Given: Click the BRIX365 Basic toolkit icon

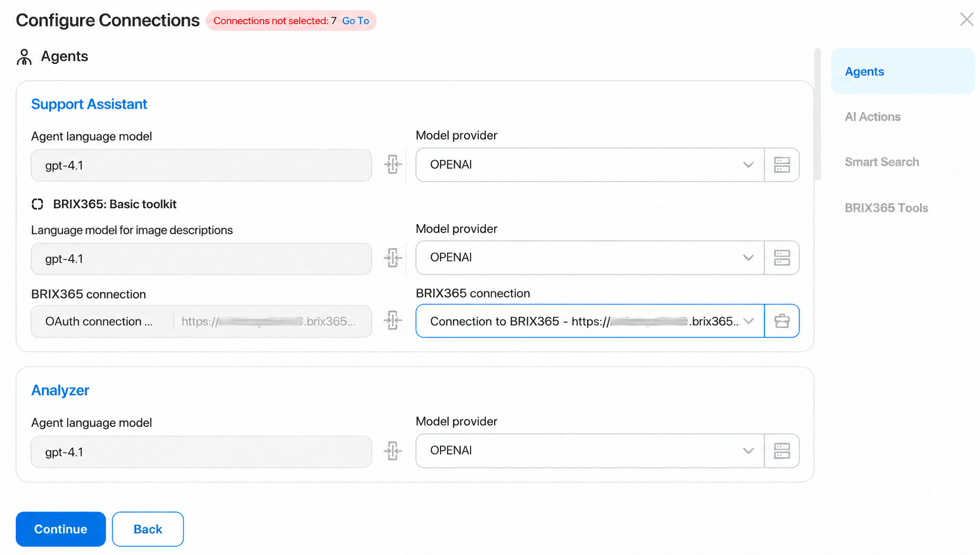Looking at the screenshot, I should click(38, 204).
